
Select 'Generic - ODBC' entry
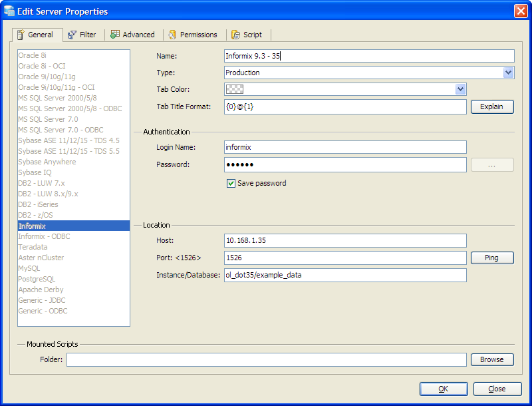click(x=74, y=311)
